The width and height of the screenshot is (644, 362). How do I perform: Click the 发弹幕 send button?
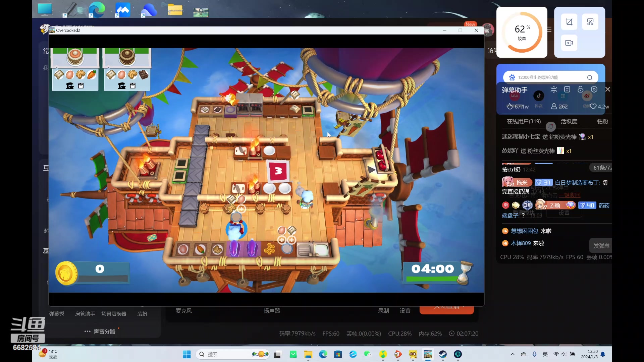coord(601,246)
